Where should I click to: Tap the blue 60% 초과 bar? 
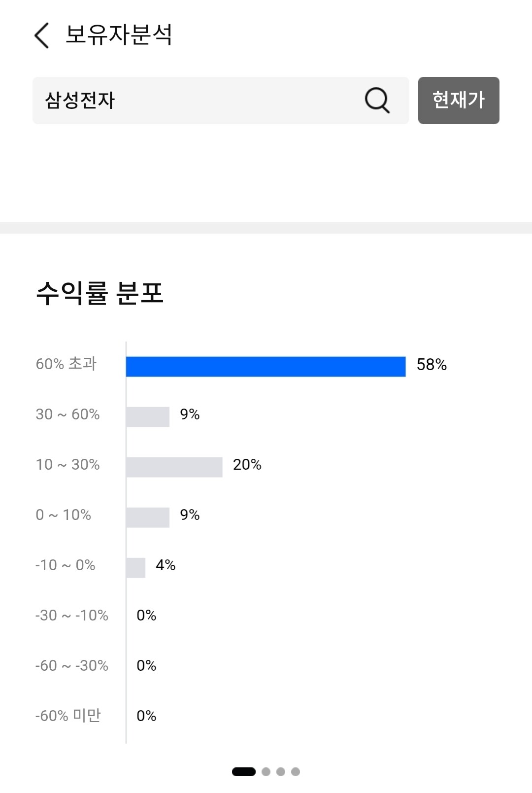tap(266, 367)
